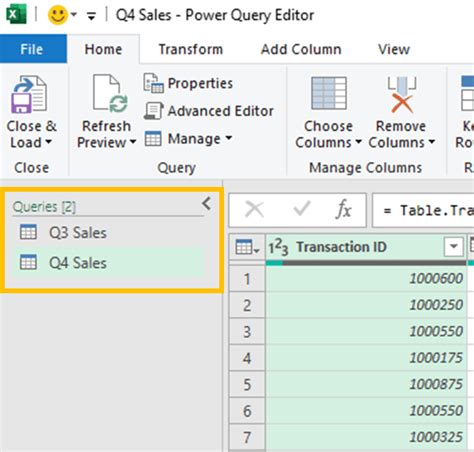Viewport: 474px width, 452px height.
Task: Cancel the formula with the X icon
Action: click(254, 210)
